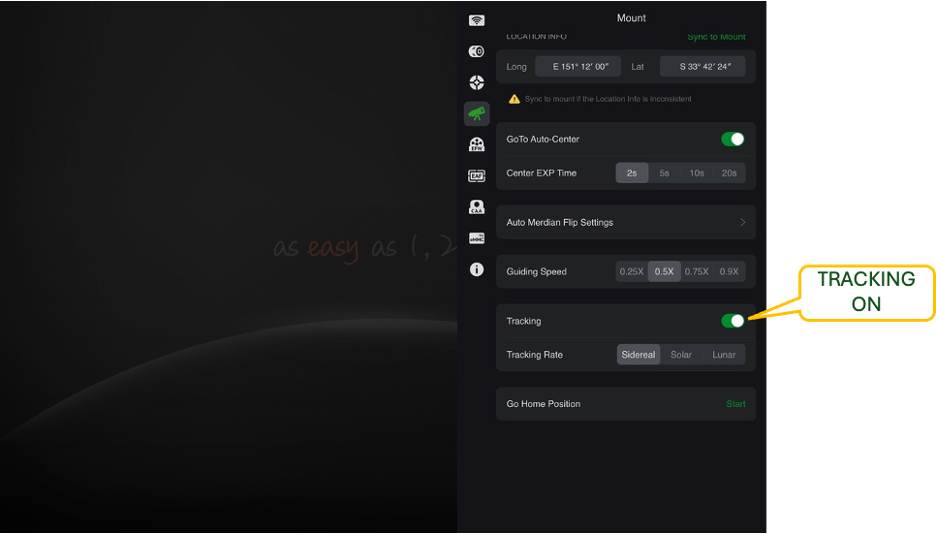Open the CAA rotator settings icon

(x=477, y=207)
